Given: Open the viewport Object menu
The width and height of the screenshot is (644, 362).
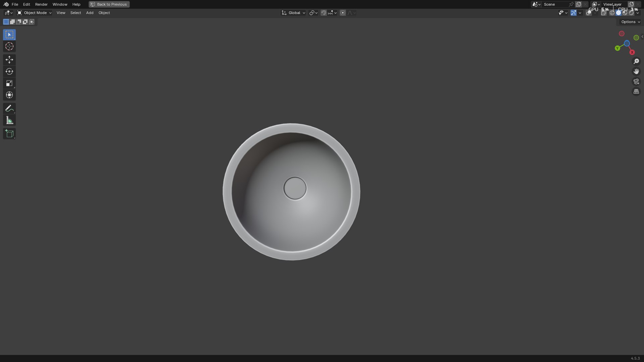Looking at the screenshot, I should [x=104, y=13].
